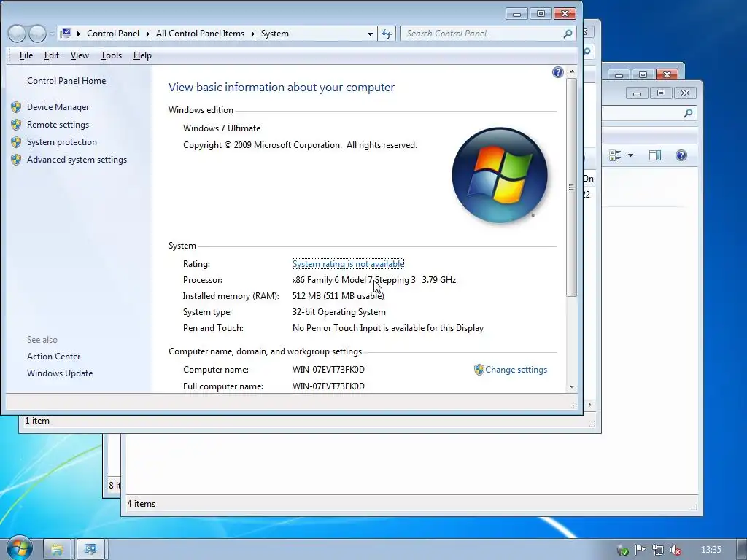Expand the breadcrumb arrow before Control Panel
The image size is (747, 560).
[79, 34]
